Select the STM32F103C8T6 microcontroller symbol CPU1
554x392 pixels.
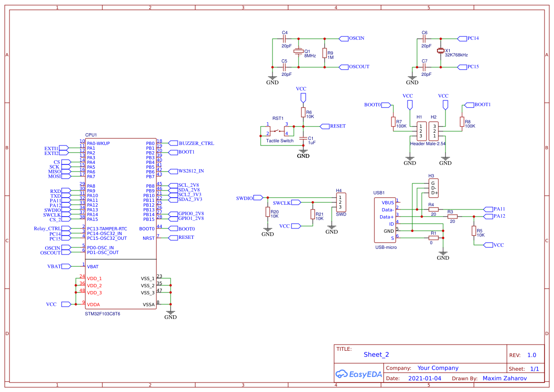pyautogui.click(x=121, y=223)
